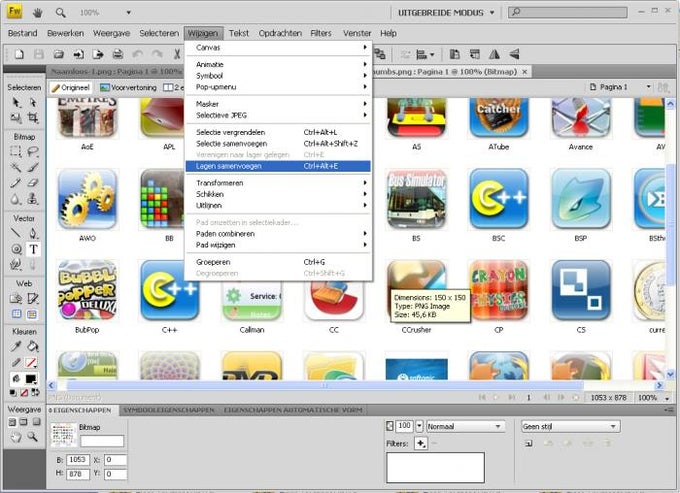680x493 pixels.
Task: Open the UITGEBREIDE MODUS workspace dropdown
Action: tap(446, 13)
